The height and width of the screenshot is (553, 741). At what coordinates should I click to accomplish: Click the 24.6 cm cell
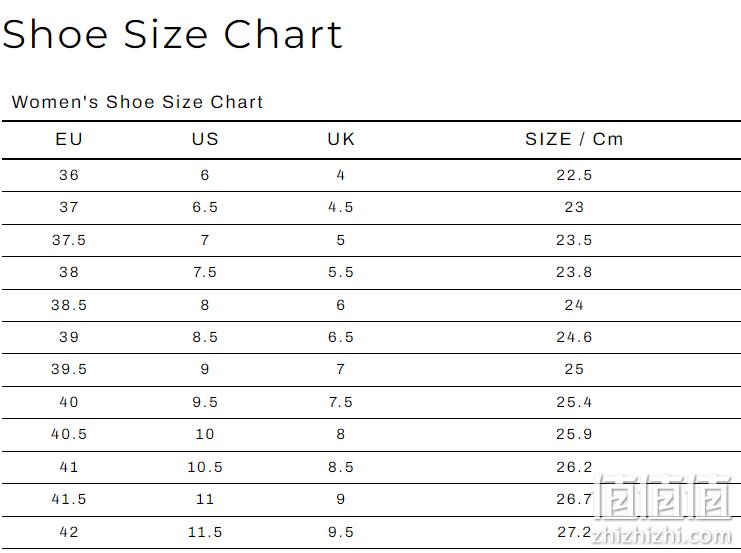pos(574,337)
